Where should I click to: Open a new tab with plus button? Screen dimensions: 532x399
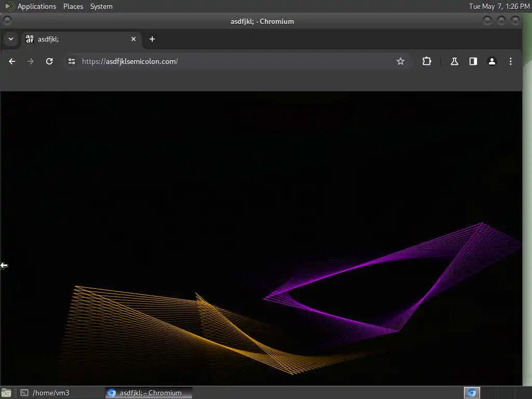(x=152, y=39)
